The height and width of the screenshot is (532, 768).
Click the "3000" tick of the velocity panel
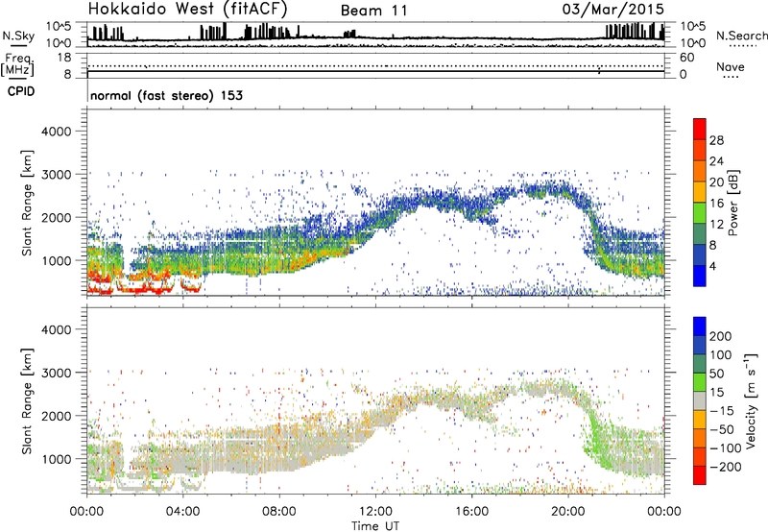tap(56, 373)
